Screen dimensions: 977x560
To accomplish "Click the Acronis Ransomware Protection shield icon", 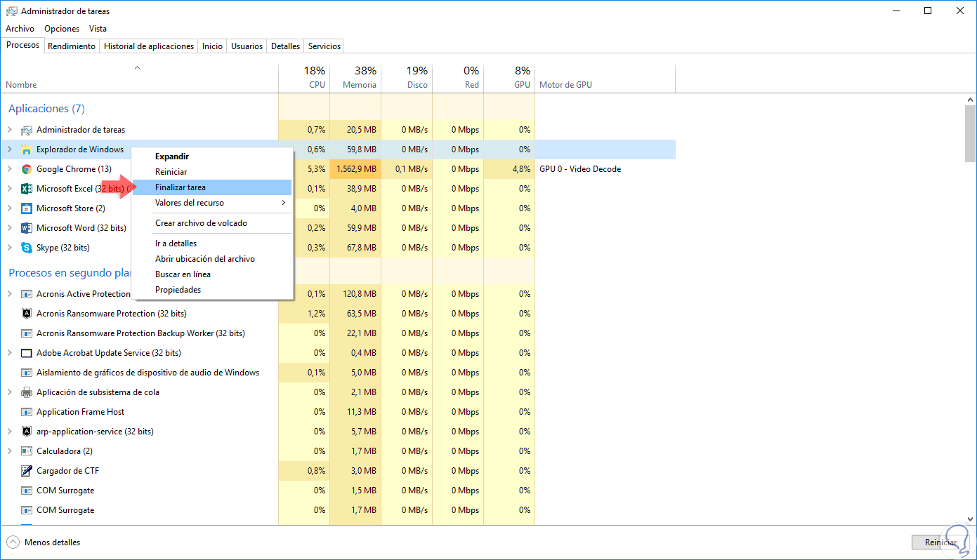I will (x=27, y=314).
